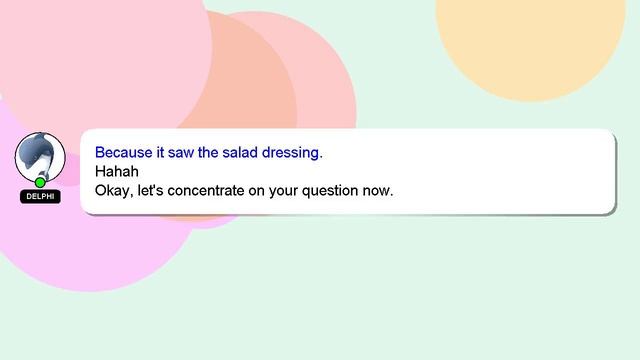Click the word "Okay," in the message

tap(114, 191)
